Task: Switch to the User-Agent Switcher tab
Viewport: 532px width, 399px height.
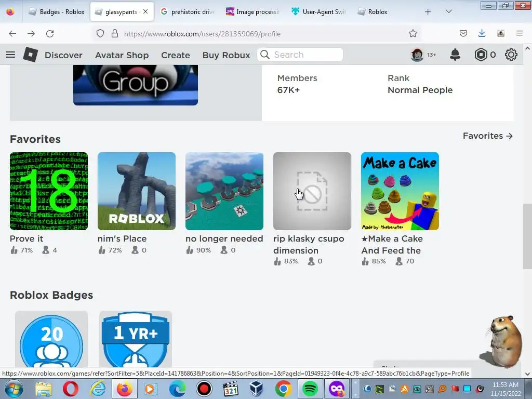Action: click(318, 12)
